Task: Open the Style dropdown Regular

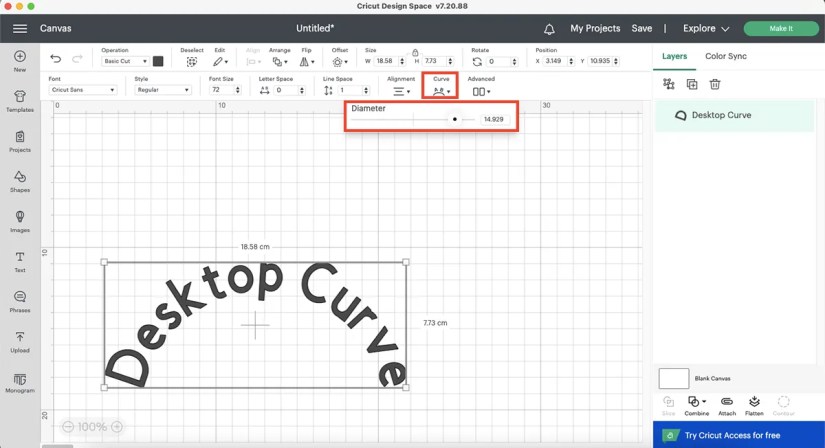Action: pyautogui.click(x=163, y=90)
